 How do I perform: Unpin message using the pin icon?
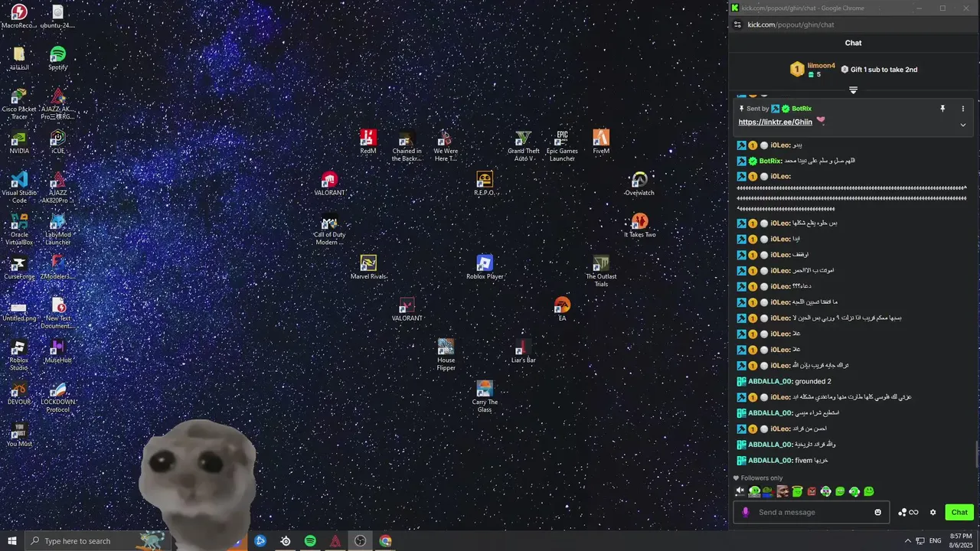(942, 109)
